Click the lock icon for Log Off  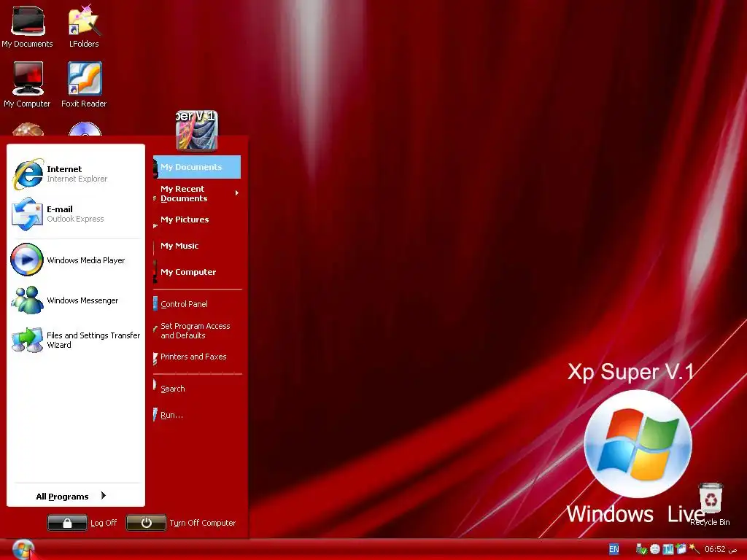point(67,523)
